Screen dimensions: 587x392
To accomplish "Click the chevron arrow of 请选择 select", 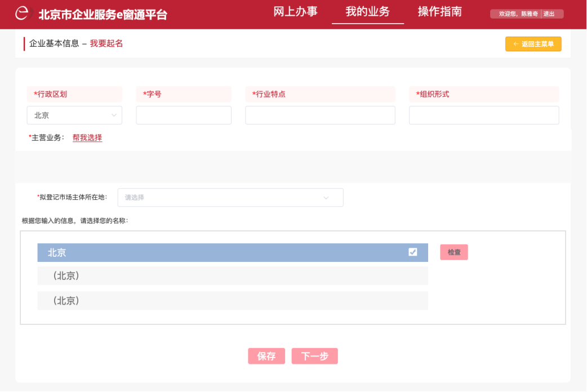I will [x=326, y=198].
